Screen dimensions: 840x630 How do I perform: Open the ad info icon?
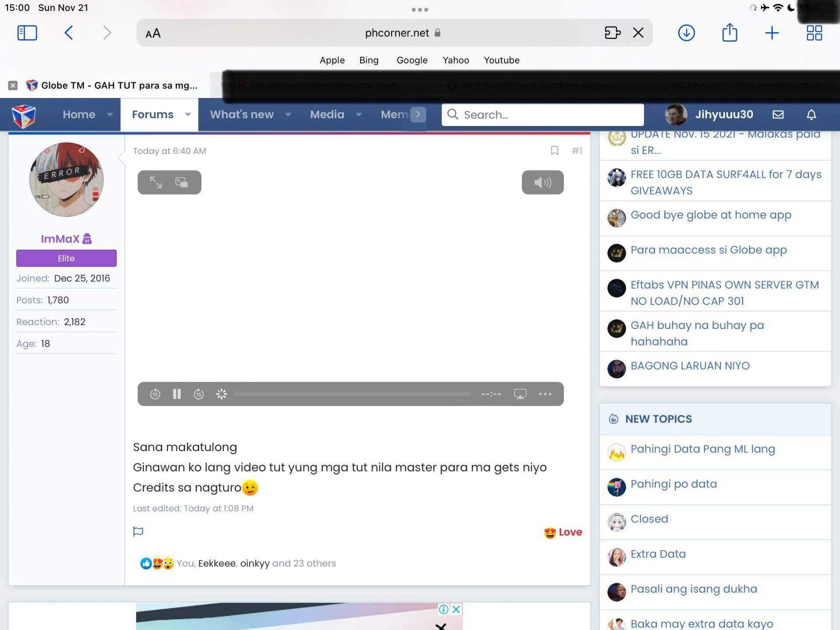pyautogui.click(x=444, y=609)
